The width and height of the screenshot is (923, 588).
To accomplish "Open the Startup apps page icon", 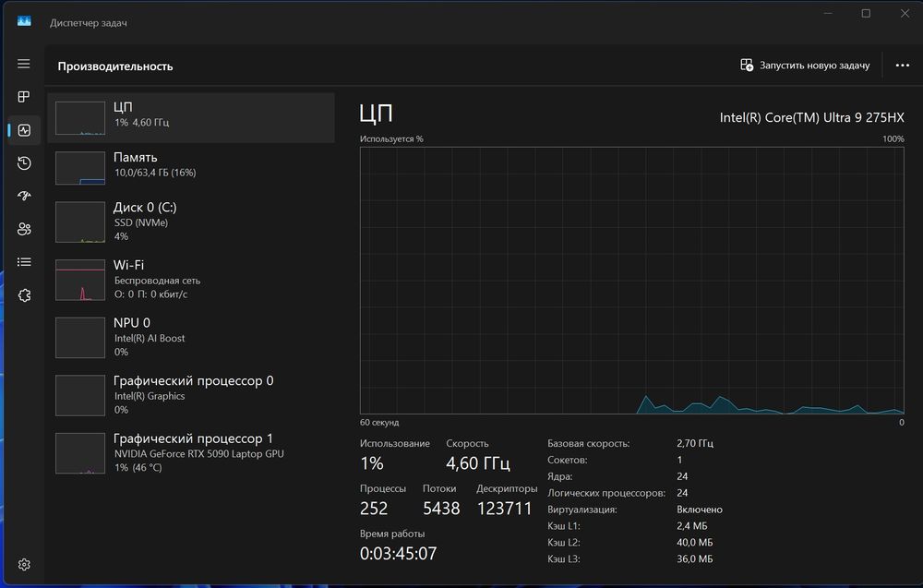I will point(24,196).
